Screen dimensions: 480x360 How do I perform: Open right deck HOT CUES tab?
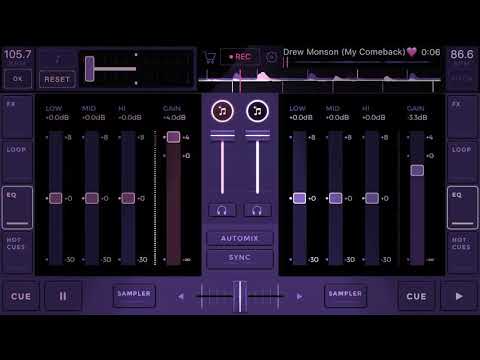point(462,252)
